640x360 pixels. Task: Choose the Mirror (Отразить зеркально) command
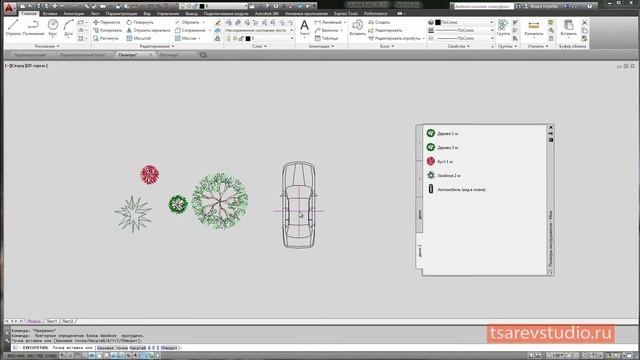tap(148, 30)
